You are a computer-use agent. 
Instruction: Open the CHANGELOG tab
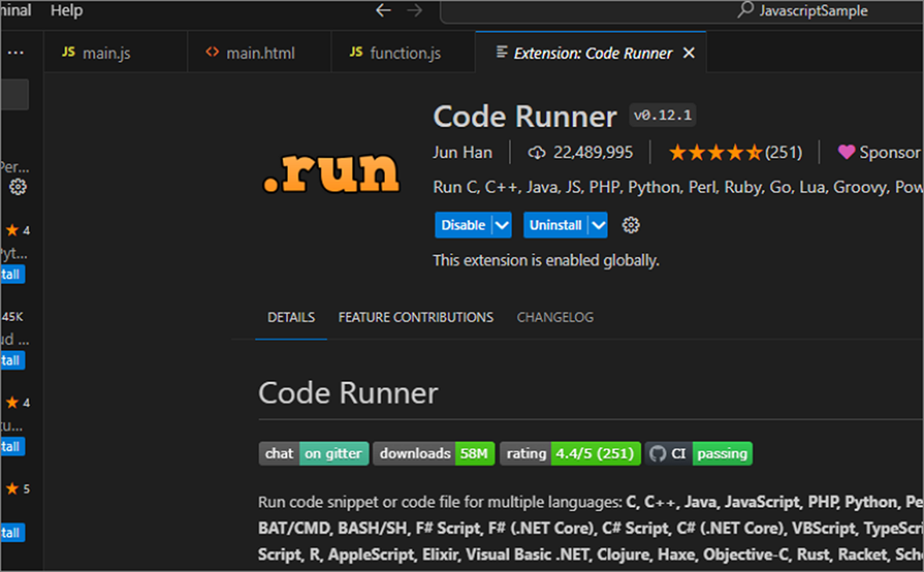555,318
